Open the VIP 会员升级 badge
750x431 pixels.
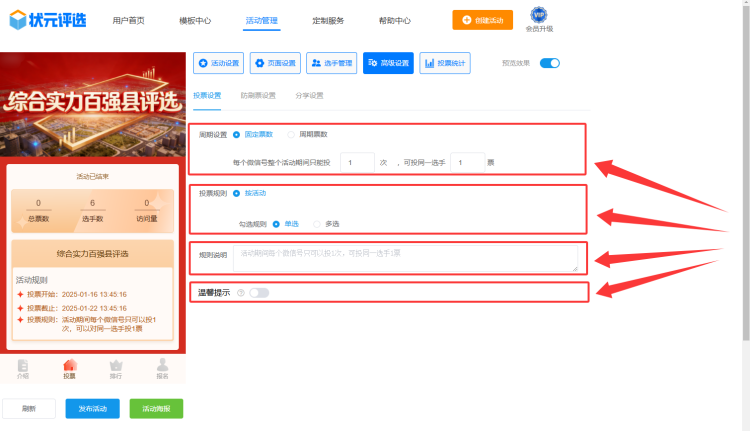pyautogui.click(x=539, y=20)
